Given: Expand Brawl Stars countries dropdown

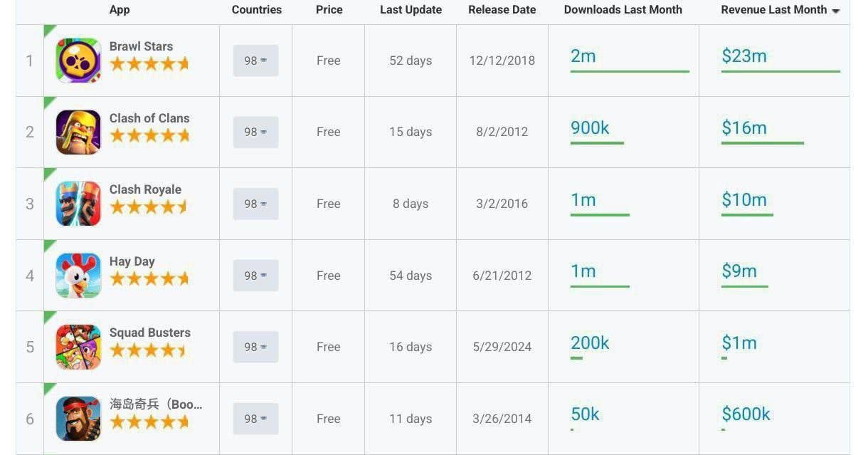Looking at the screenshot, I should (x=255, y=61).
